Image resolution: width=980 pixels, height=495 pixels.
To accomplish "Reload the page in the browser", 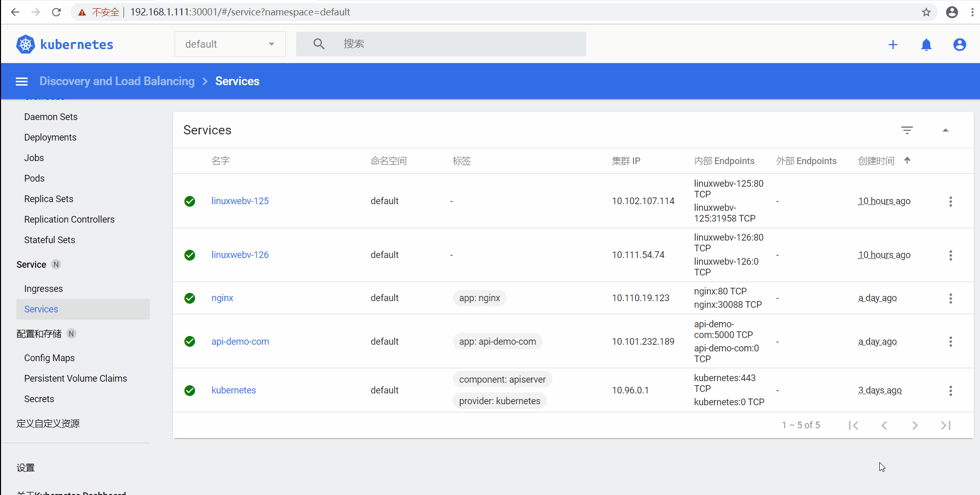I will click(x=56, y=12).
